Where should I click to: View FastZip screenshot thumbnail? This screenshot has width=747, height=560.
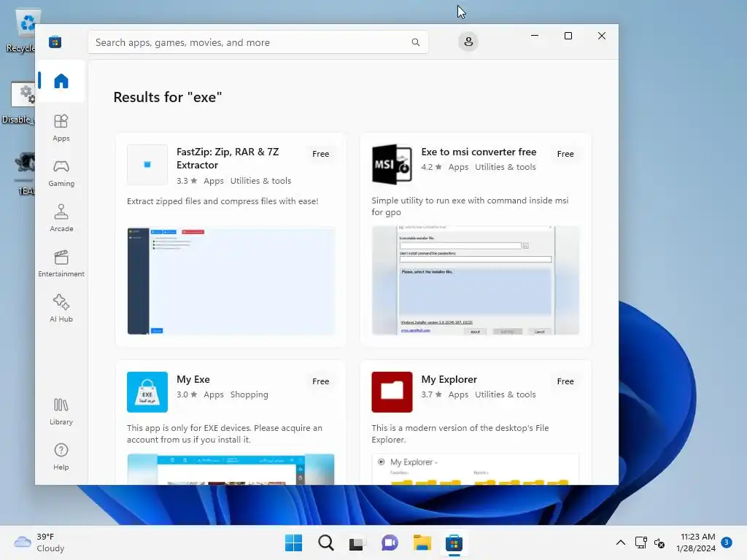231,281
